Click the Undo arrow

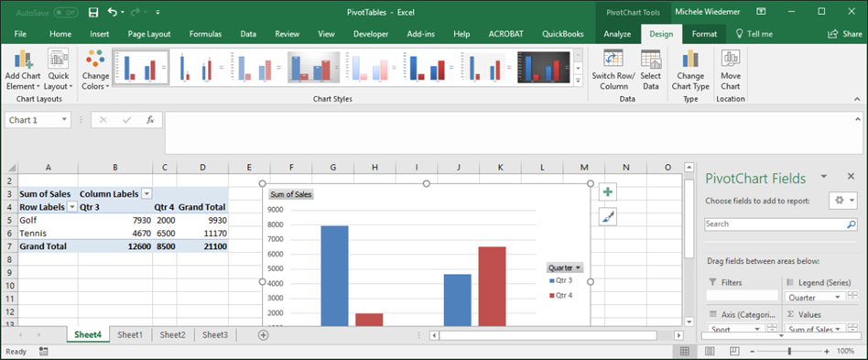113,12
